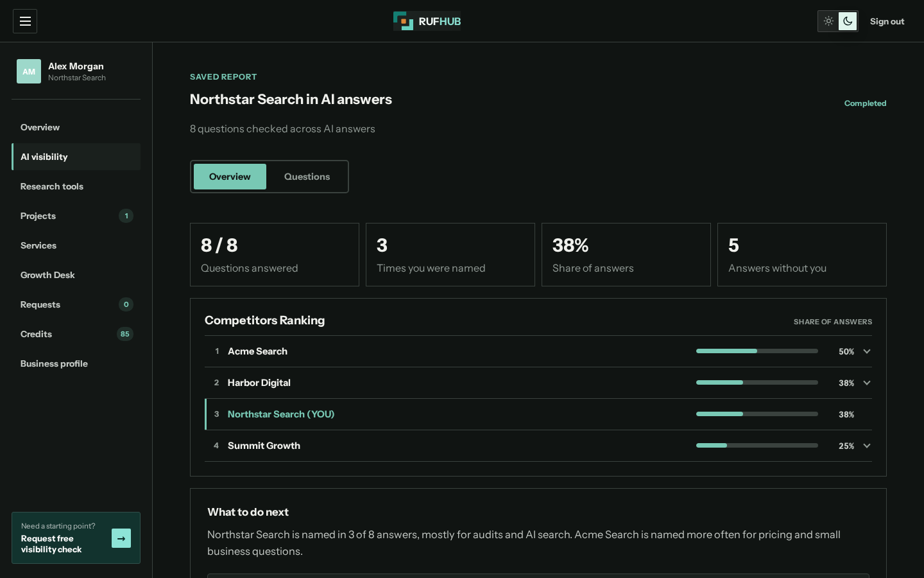Expand the Acme Search row chevron
Image resolution: width=924 pixels, height=578 pixels.
click(x=867, y=351)
